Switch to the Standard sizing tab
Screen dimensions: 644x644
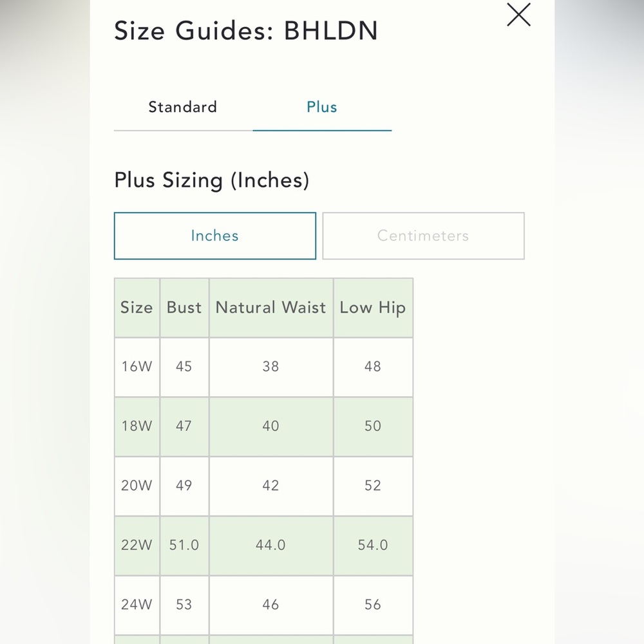(183, 108)
